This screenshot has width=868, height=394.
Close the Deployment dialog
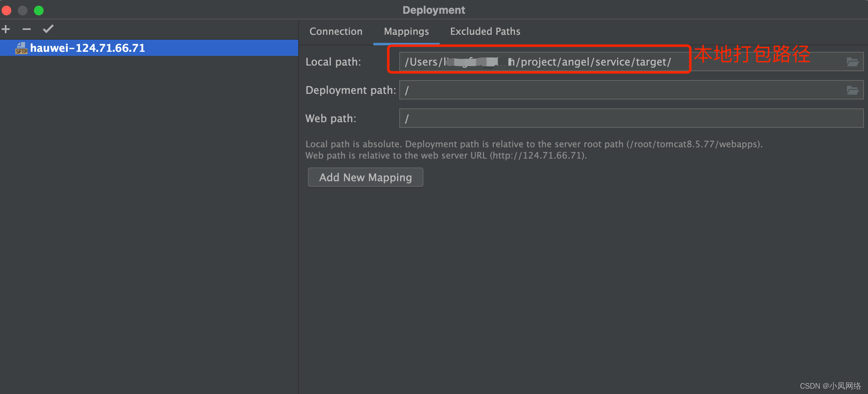click(x=6, y=10)
